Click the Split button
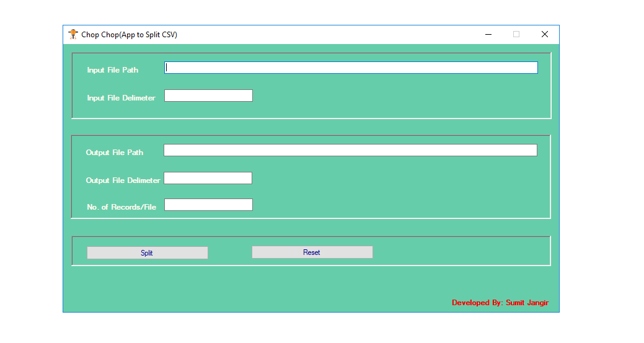644x343 pixels. click(x=148, y=253)
